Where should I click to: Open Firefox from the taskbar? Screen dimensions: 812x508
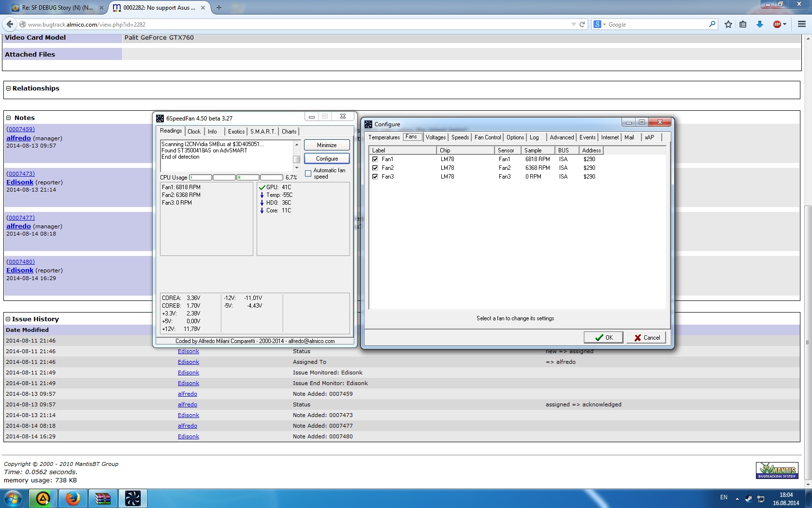pos(73,498)
